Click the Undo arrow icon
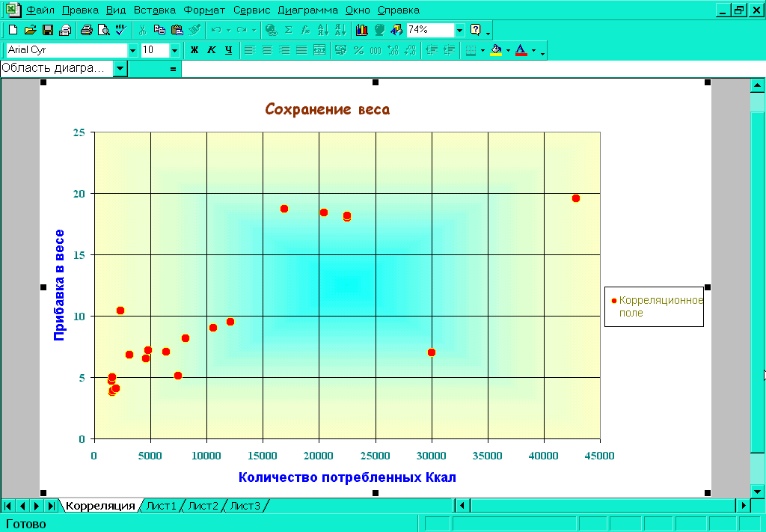Viewport: 766px width, 532px height. pyautogui.click(x=216, y=30)
